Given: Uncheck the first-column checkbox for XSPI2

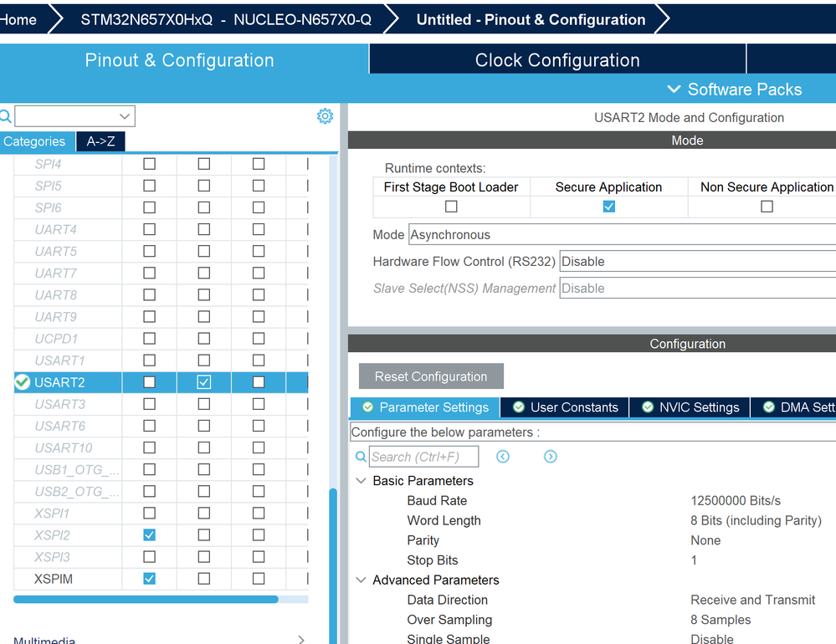Looking at the screenshot, I should 149,534.
